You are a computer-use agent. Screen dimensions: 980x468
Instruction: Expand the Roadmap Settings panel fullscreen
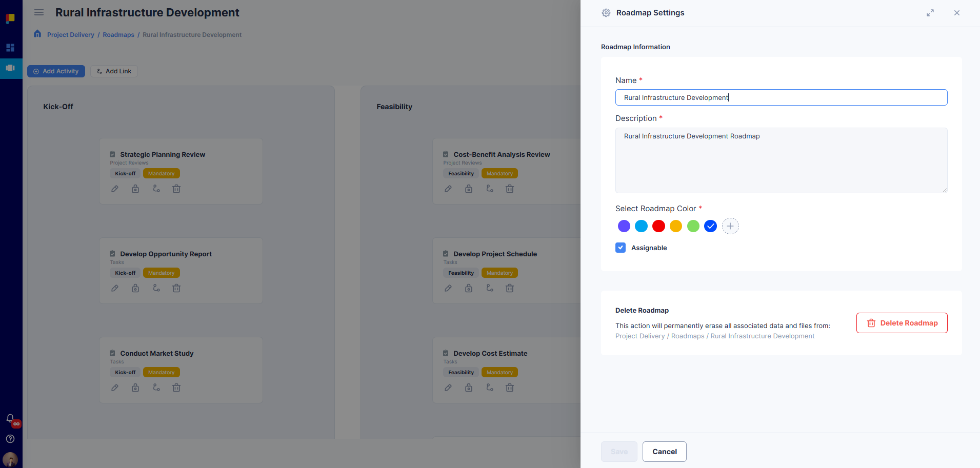(930, 13)
